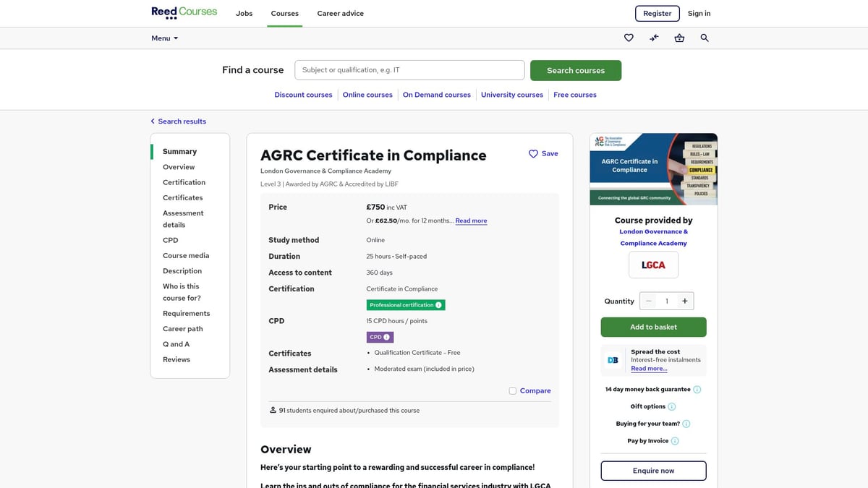Expand Read more on the monthly price
This screenshot has width=868, height=488.
pos(471,221)
